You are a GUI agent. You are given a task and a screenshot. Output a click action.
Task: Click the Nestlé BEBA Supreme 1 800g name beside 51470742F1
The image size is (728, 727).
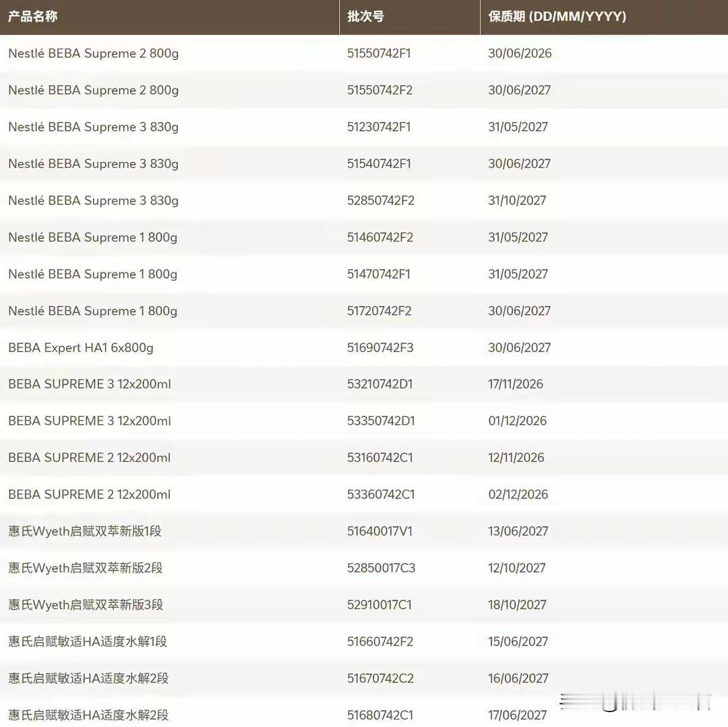pos(93,274)
